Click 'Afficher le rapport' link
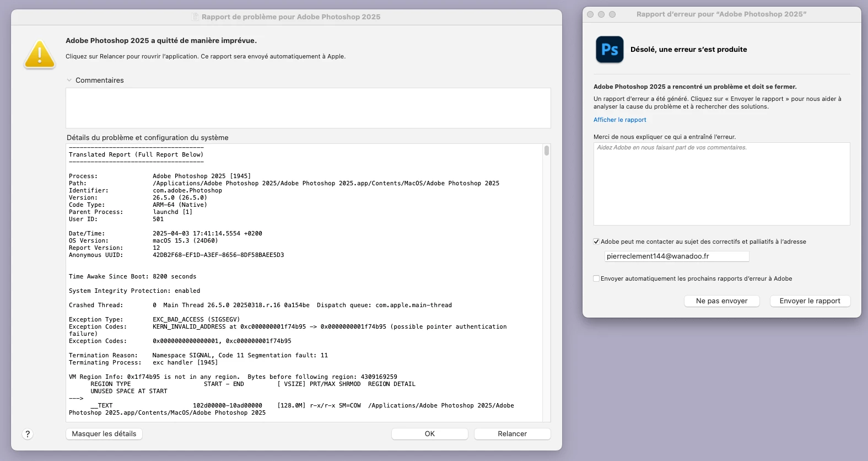The width and height of the screenshot is (868, 461). [x=620, y=120]
